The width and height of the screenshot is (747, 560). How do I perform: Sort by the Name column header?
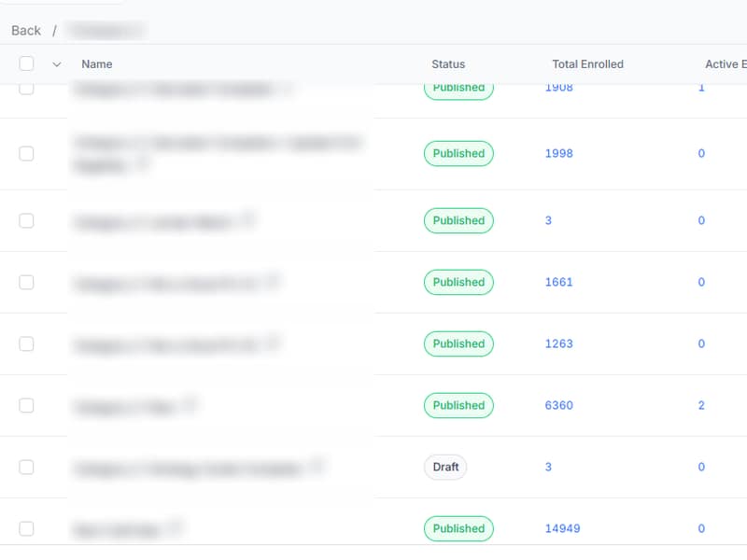(97, 64)
